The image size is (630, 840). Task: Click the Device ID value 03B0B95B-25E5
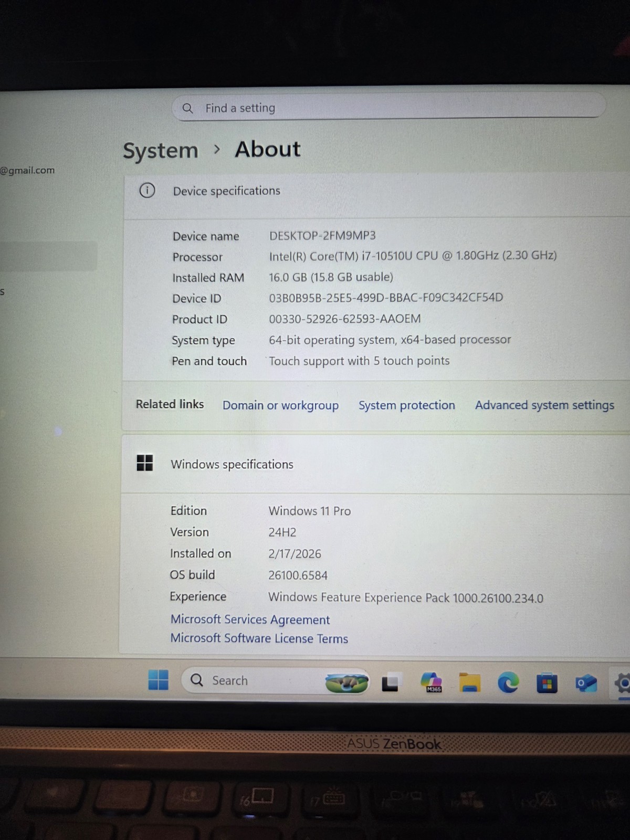tap(386, 298)
